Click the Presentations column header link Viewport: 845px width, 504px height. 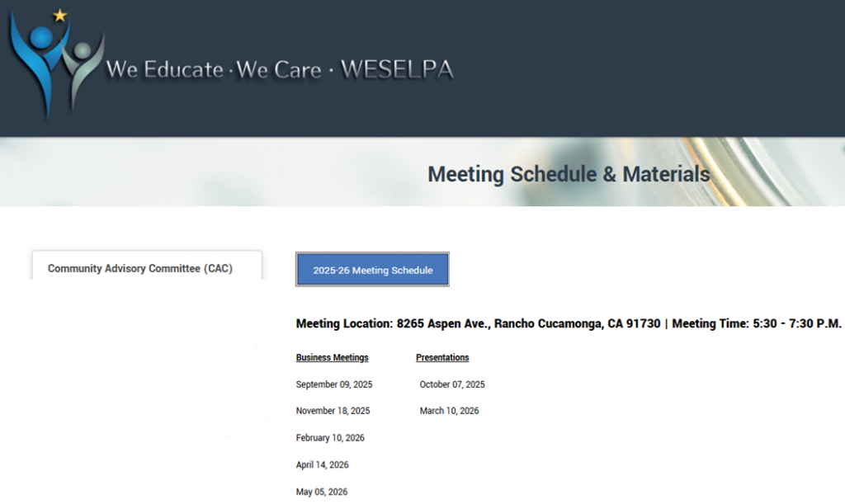442,357
